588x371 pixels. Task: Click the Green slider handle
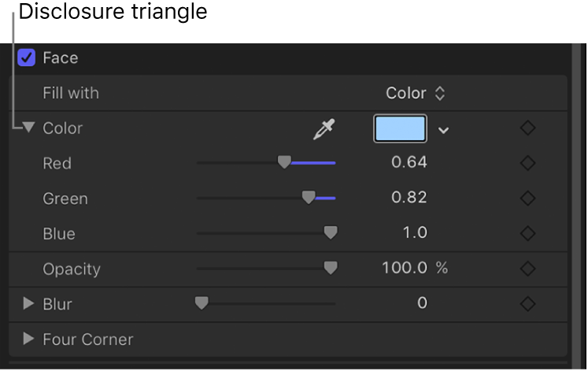309,198
